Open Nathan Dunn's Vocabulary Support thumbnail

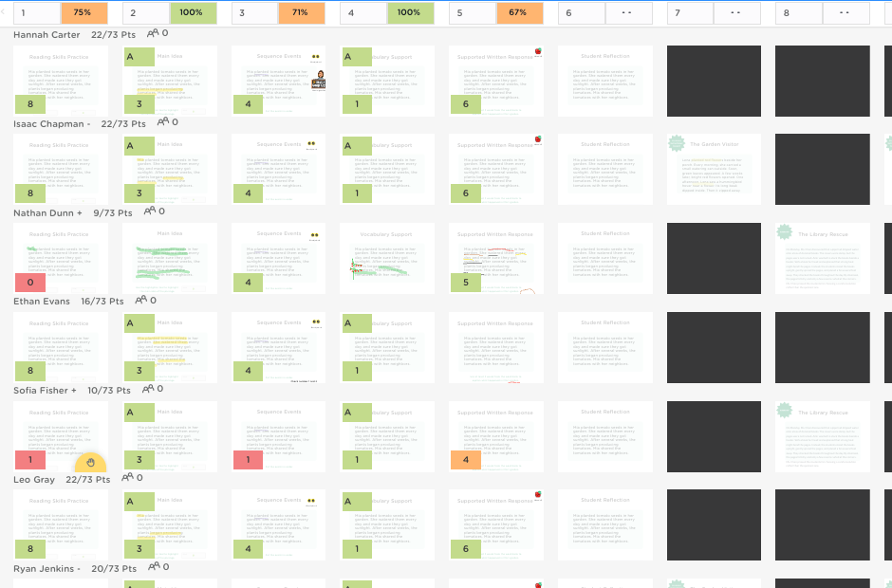(387, 258)
